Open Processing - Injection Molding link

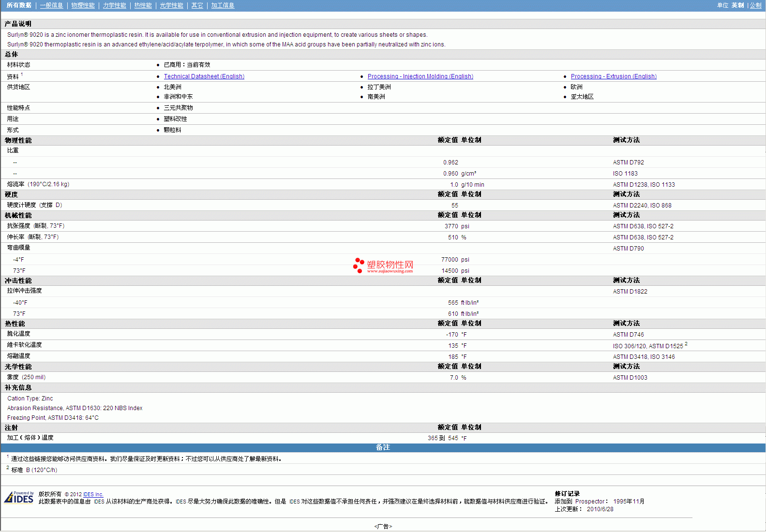[x=420, y=76]
